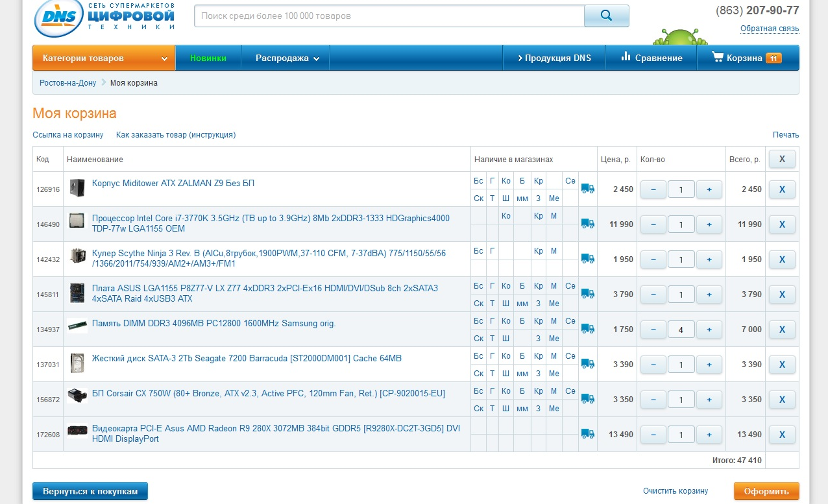The image size is (828, 504).
Task: Click Очистить корзину link
Action: [x=676, y=491]
